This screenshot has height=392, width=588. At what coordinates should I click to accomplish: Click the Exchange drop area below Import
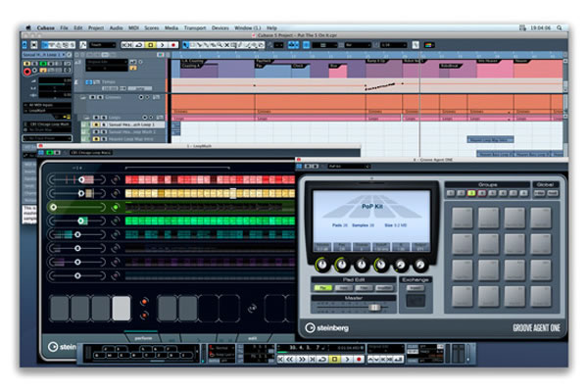click(x=416, y=301)
